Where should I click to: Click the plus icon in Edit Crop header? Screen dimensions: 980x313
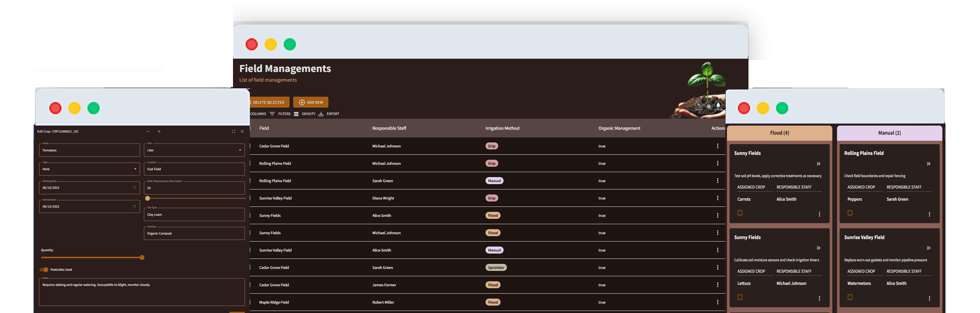pyautogui.click(x=159, y=131)
